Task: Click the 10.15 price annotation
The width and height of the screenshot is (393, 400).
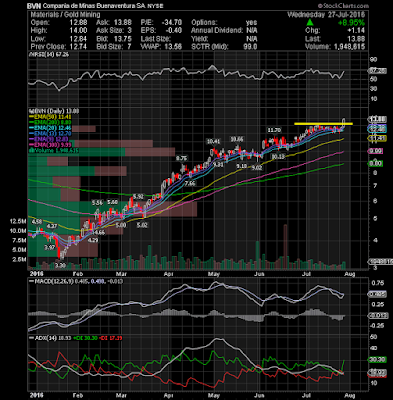Action: (x=278, y=156)
